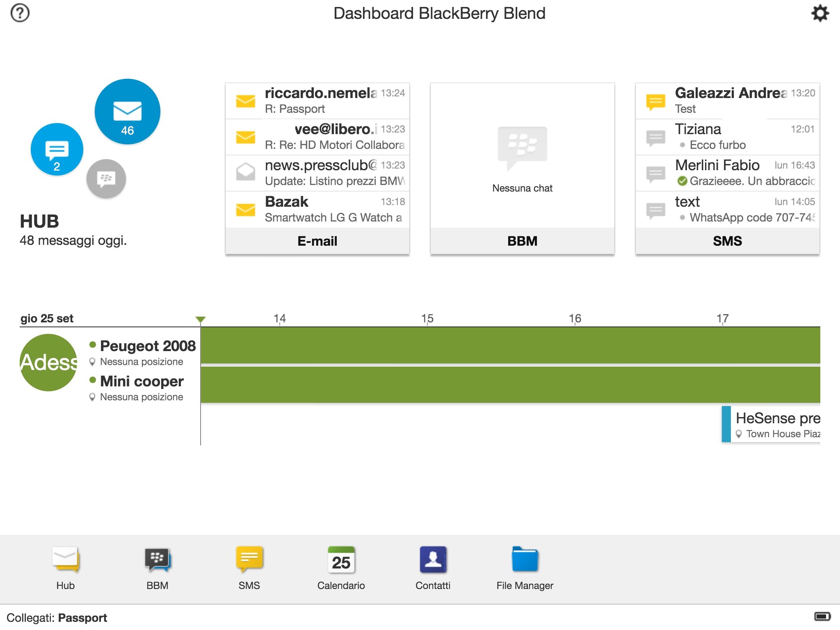840x630 pixels.
Task: Click the battery status icon
Action: [822, 616]
